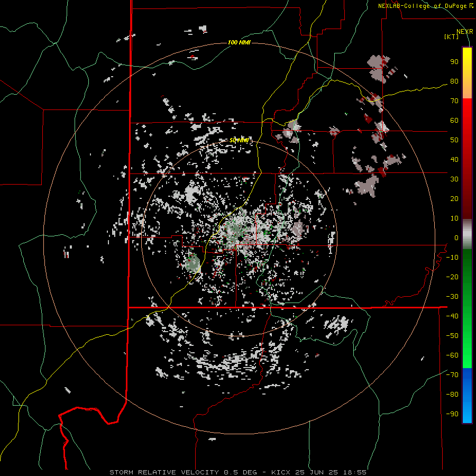
Task: Click the 60 value on velocity scale
Action: coord(454,121)
